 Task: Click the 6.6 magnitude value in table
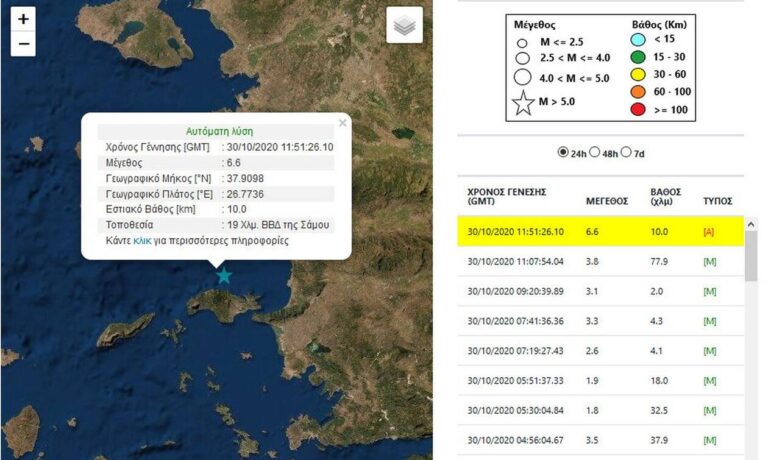(x=592, y=232)
